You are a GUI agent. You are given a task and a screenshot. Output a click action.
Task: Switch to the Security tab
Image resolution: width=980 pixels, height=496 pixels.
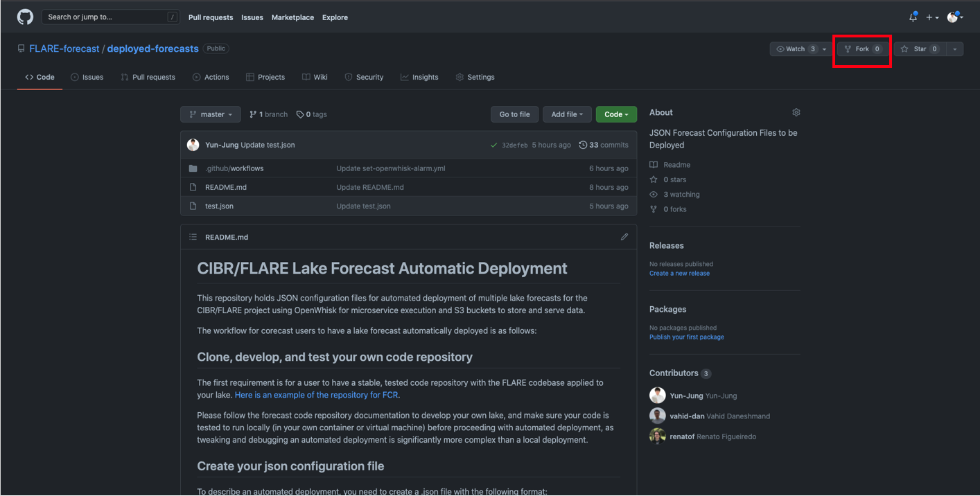click(364, 77)
